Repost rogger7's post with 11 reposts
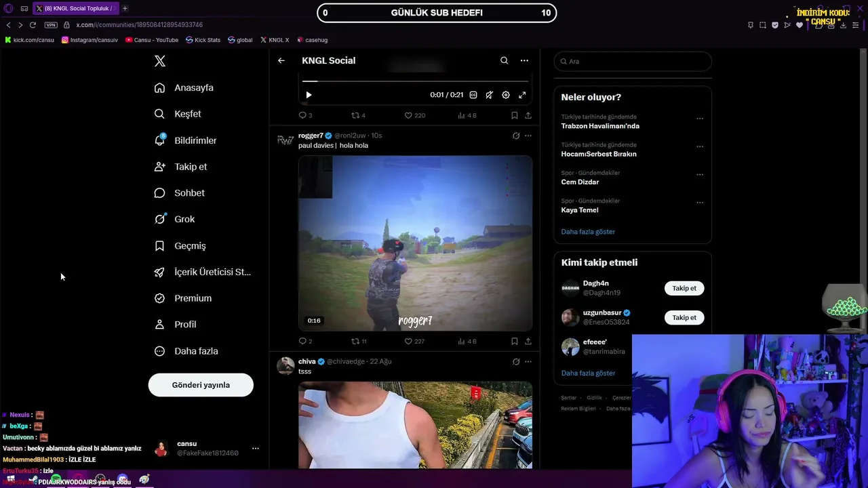Screen dimensions: 868x488 tap(359, 341)
